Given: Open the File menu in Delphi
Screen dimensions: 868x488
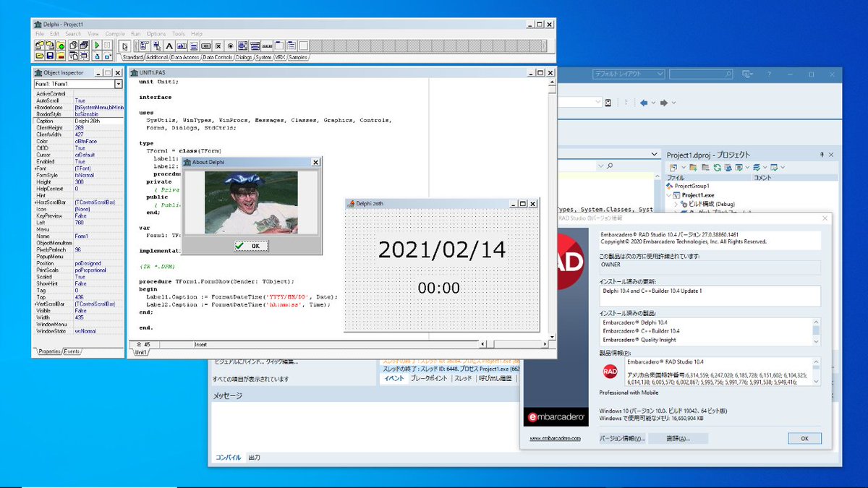Looking at the screenshot, I should (40, 34).
